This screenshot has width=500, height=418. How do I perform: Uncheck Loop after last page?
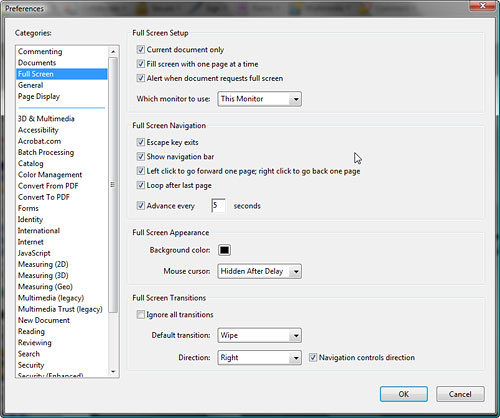click(141, 185)
